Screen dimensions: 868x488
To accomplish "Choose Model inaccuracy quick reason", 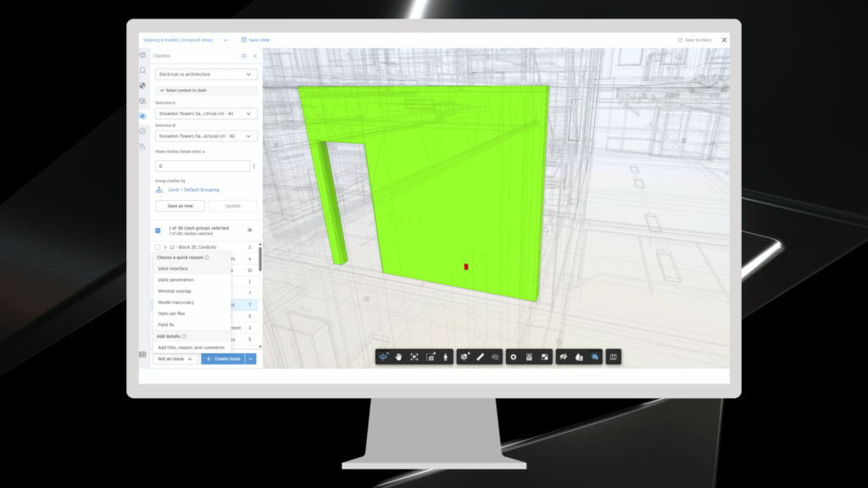I will point(176,302).
